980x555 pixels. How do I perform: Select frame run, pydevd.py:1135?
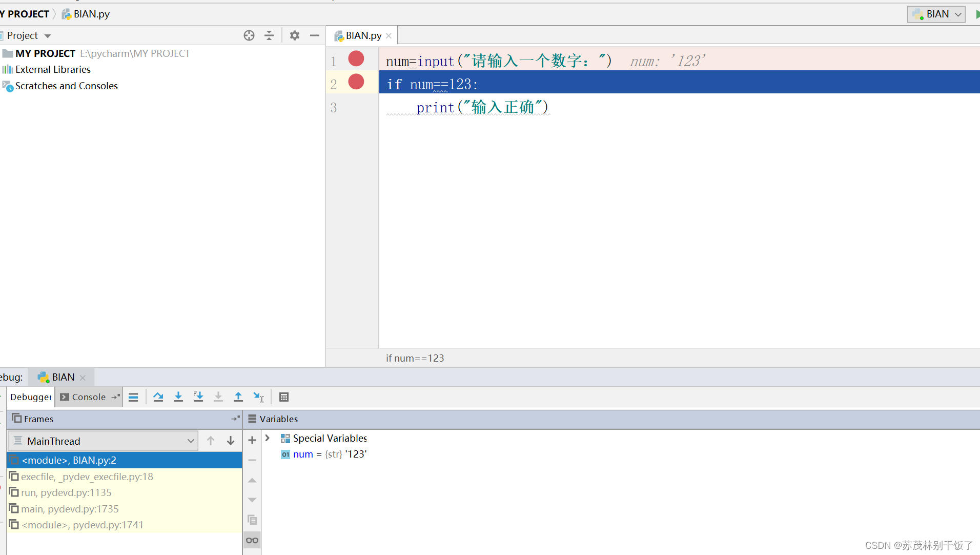coord(125,492)
